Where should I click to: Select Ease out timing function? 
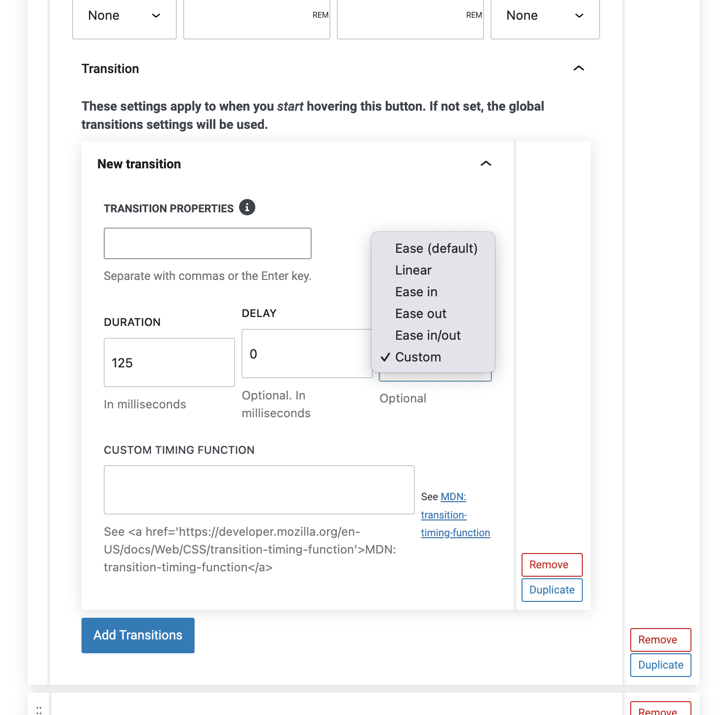click(420, 314)
